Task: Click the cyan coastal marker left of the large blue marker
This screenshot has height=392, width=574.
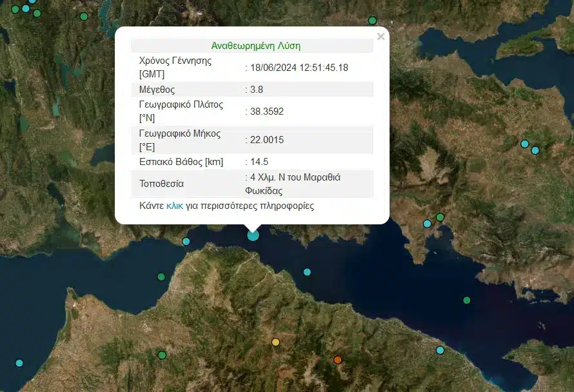Action: point(186,242)
